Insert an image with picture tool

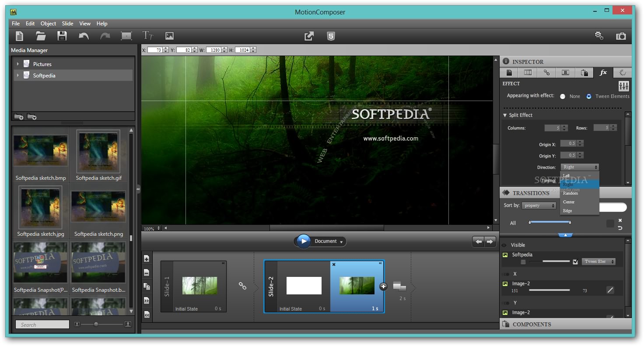click(x=169, y=36)
